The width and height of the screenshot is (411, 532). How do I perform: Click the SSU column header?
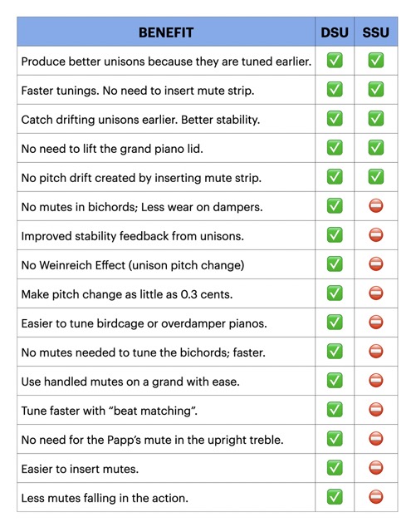[376, 32]
